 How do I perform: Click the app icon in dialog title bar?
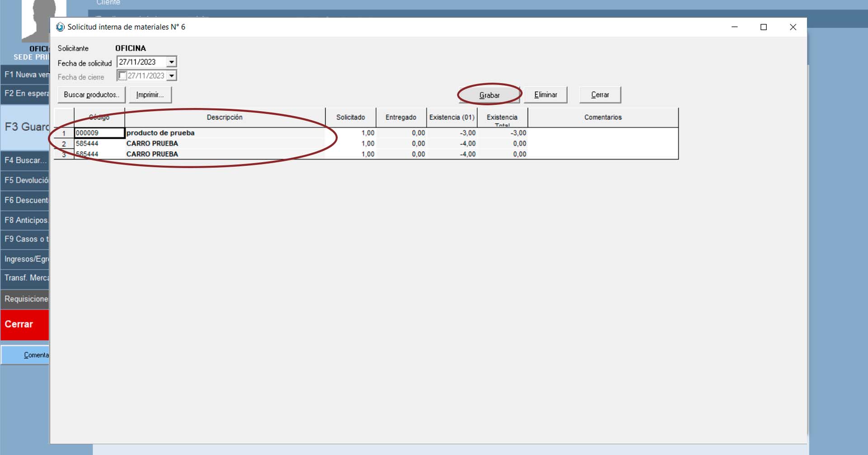pos(60,27)
